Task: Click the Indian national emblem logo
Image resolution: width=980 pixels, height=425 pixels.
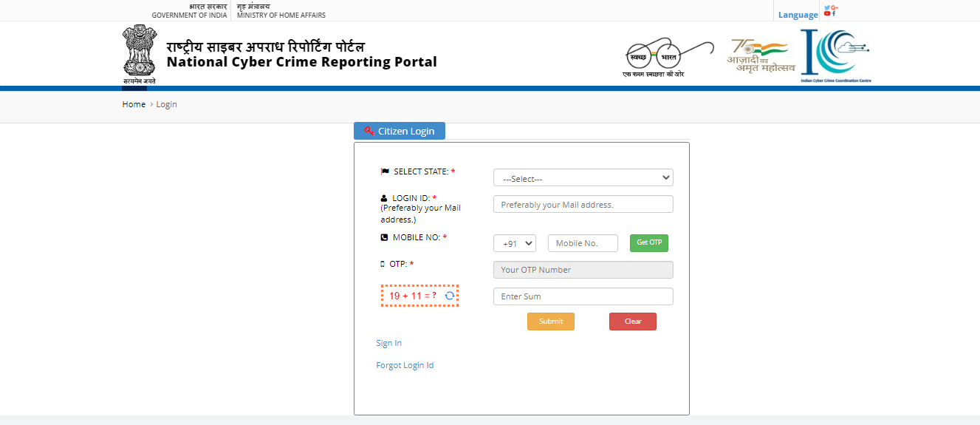Action: point(139,54)
